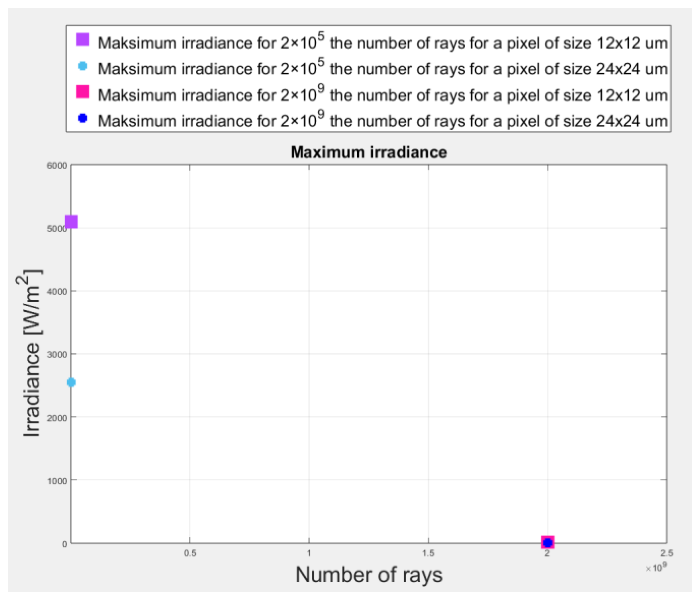This screenshot has height=598, width=700.
Task: Click the 3000 y-axis tick label
Action: 57,355
